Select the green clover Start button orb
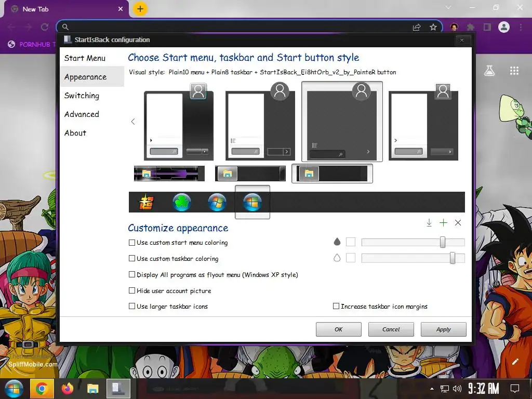Screen dimensions: 532x399 pyautogui.click(x=182, y=202)
